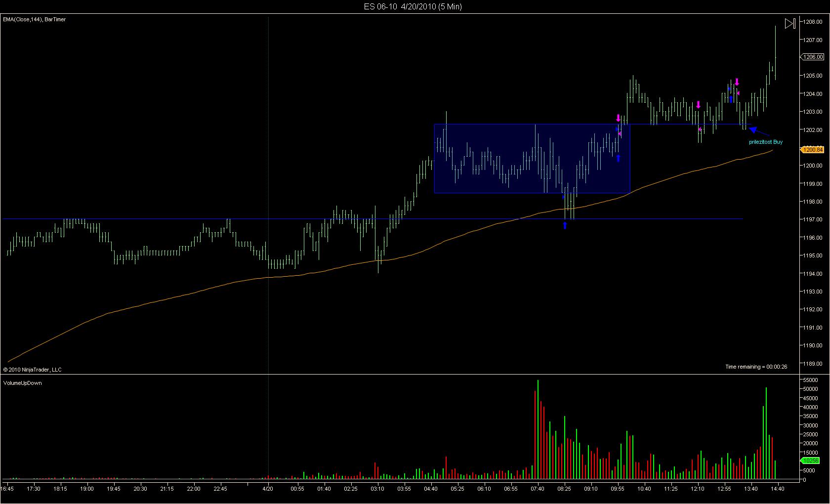Click the 1205.00 price axis label
Viewport: 830px width, 504px height.
pyautogui.click(x=813, y=76)
